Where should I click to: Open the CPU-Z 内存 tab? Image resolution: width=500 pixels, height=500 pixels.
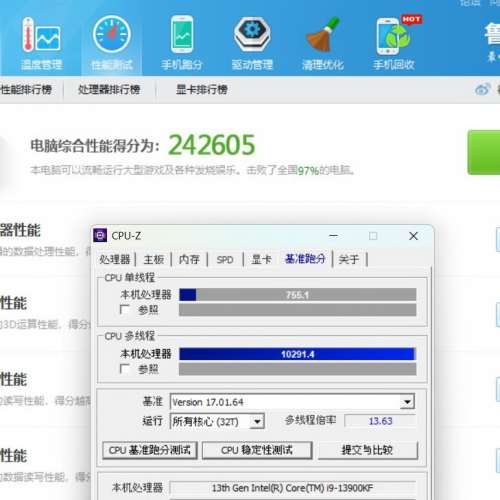(x=189, y=259)
